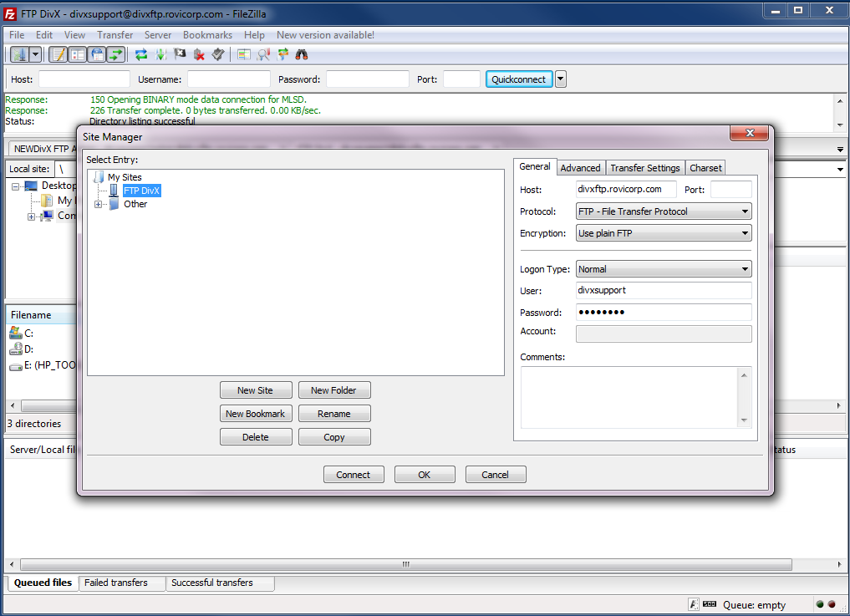The width and height of the screenshot is (850, 616).
Task: Click the Quickconnect button
Action: point(519,79)
